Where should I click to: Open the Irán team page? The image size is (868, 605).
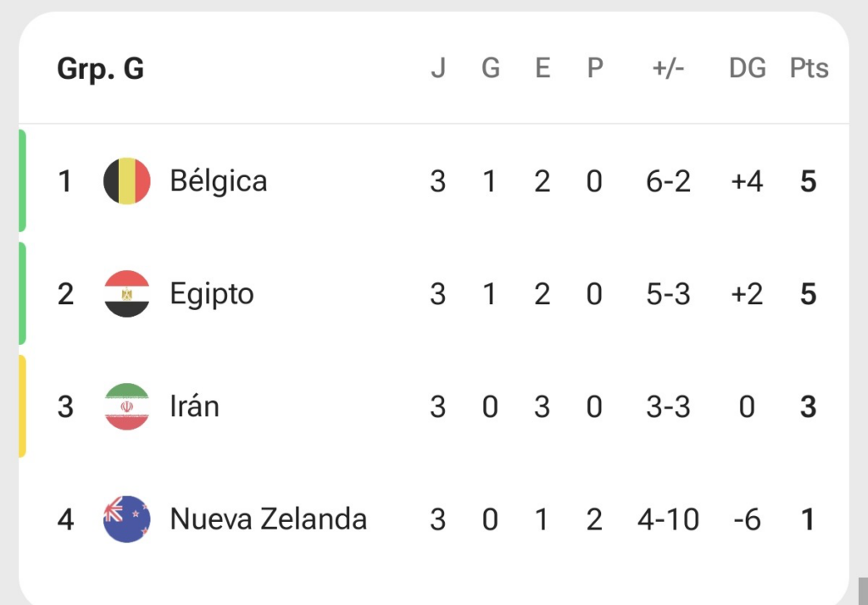[194, 406]
